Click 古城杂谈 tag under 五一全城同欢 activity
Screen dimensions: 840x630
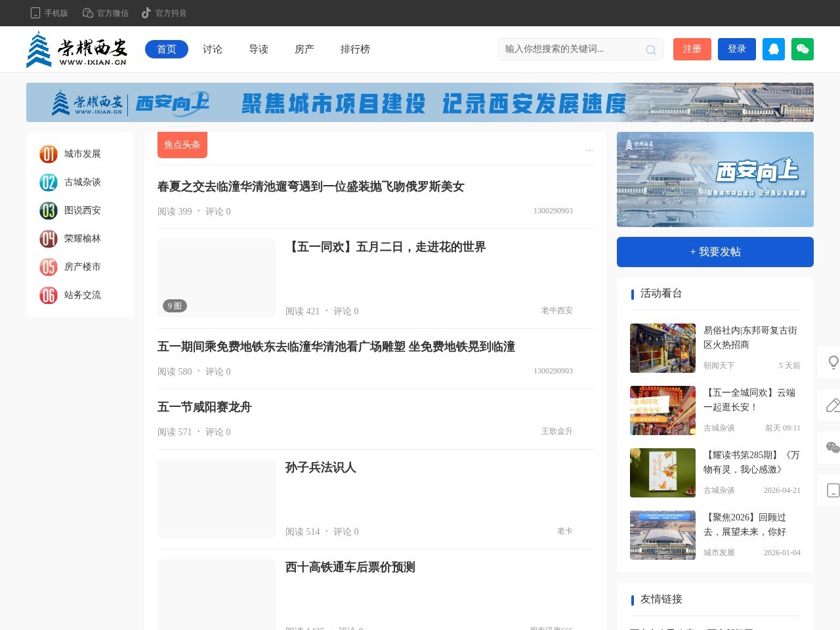pyautogui.click(x=719, y=428)
